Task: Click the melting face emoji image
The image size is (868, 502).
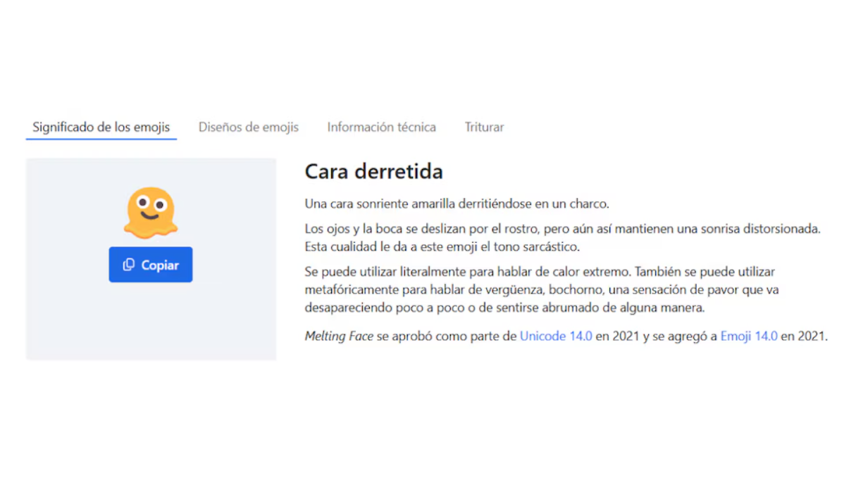Action: pyautogui.click(x=150, y=211)
